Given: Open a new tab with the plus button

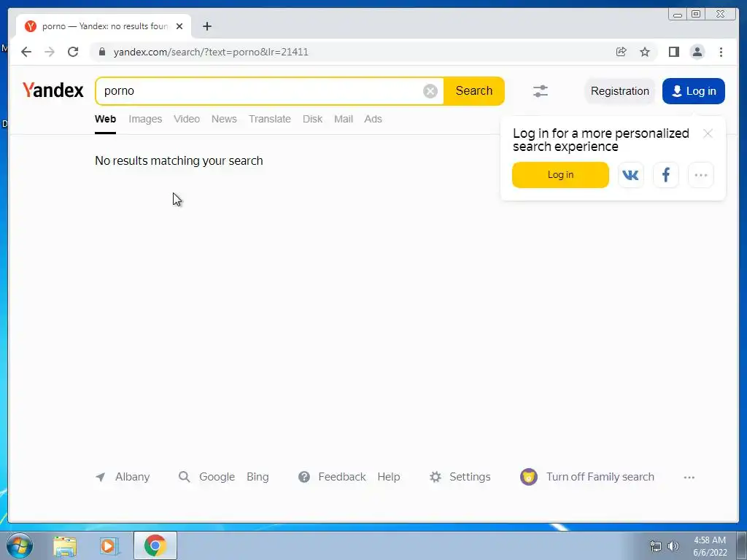Looking at the screenshot, I should point(206,26).
